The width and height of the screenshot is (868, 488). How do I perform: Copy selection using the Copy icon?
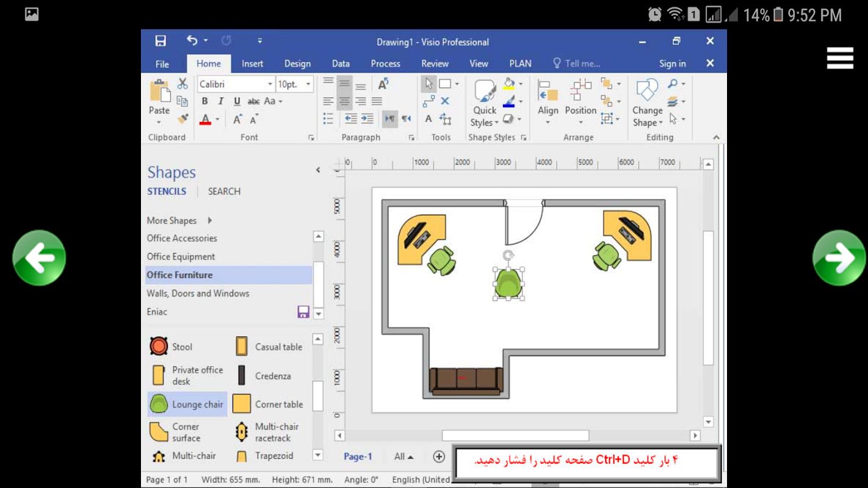pyautogui.click(x=182, y=101)
